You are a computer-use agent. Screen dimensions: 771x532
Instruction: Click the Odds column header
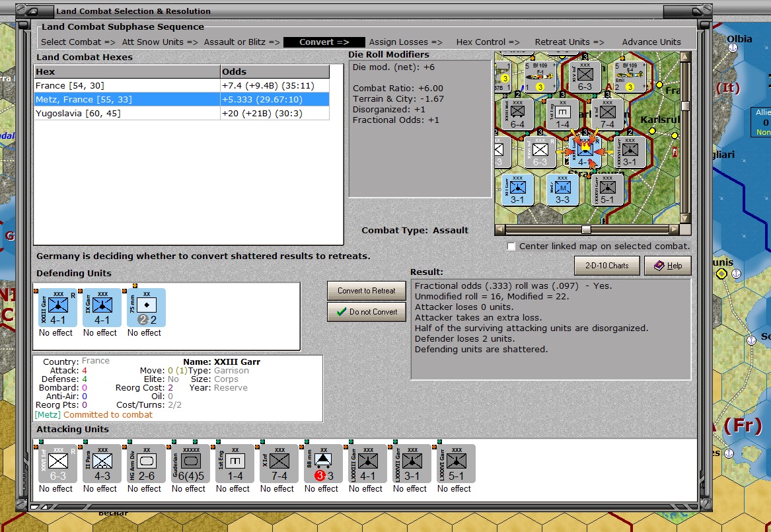275,71
